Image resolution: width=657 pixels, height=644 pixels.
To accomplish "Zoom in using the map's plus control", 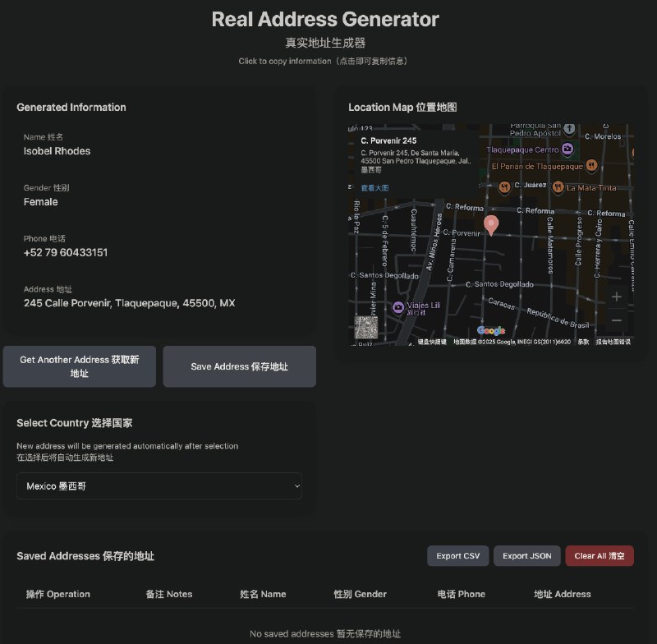I will point(616,297).
